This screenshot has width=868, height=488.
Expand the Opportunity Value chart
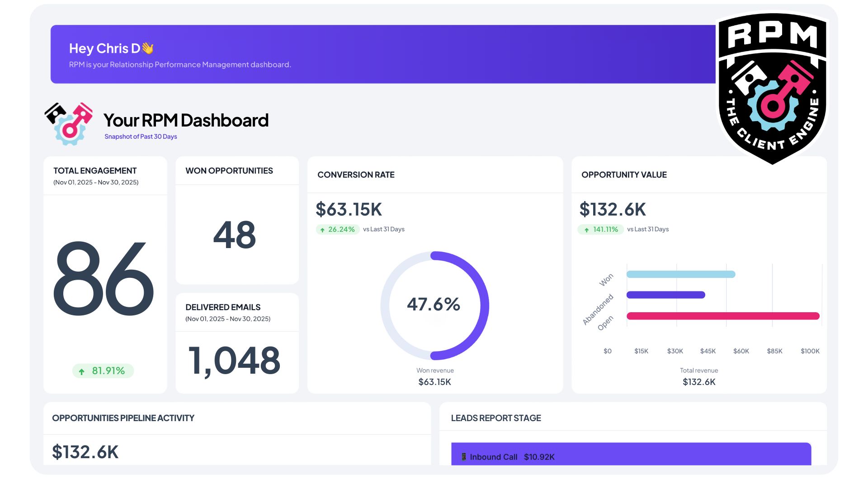coord(624,175)
